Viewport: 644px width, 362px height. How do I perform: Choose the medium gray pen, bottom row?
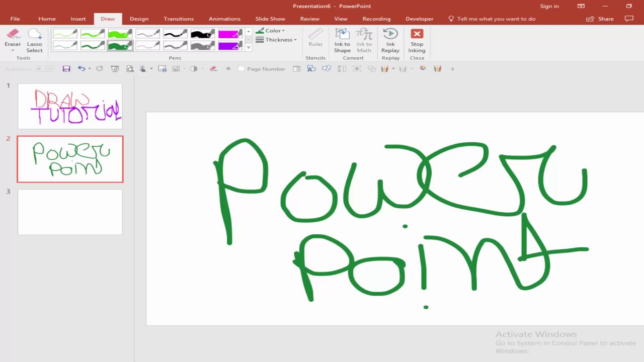point(175,45)
